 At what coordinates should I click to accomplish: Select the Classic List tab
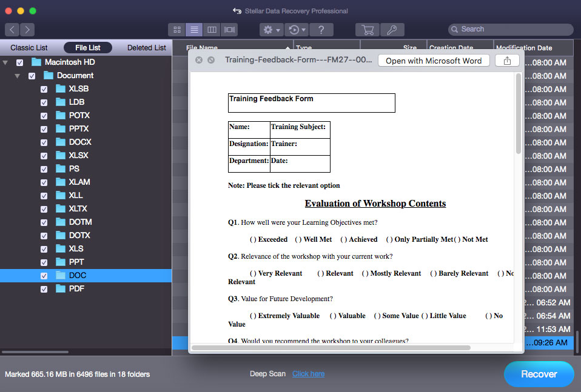pos(29,48)
